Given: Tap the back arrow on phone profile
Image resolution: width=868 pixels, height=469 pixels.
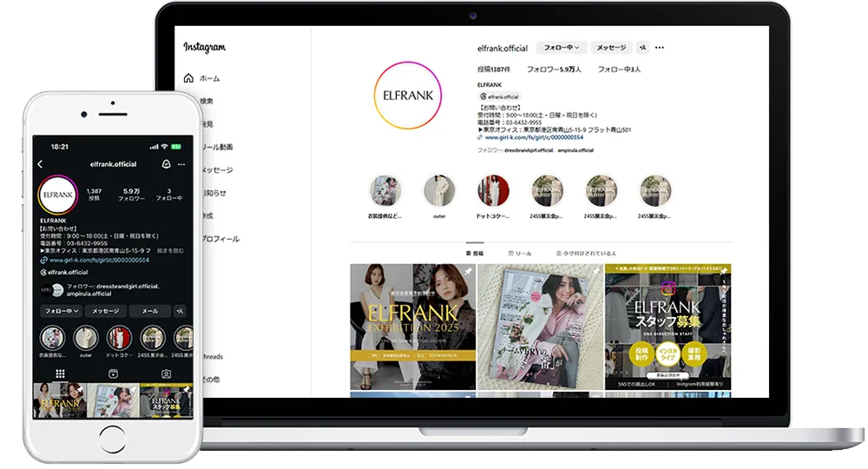Looking at the screenshot, I should 40,164.
